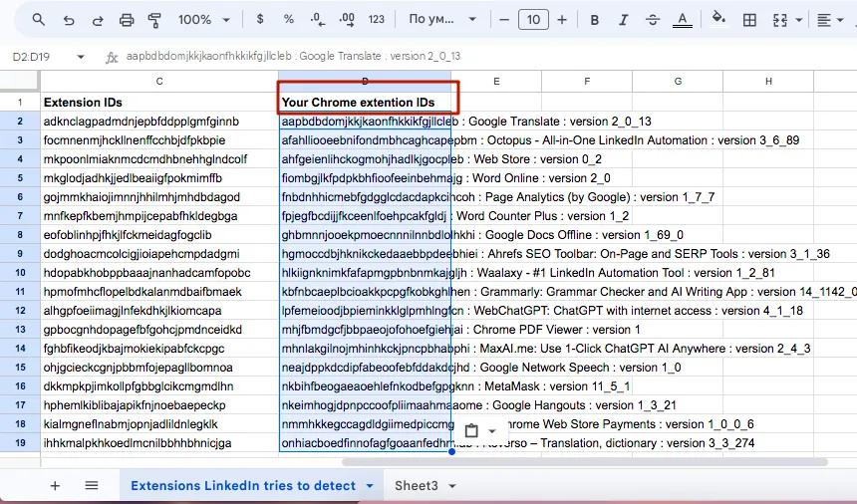
Task: Click cell ihhkmalpkhkoedlmcnilbbhhbhnicjga
Action: point(159,443)
